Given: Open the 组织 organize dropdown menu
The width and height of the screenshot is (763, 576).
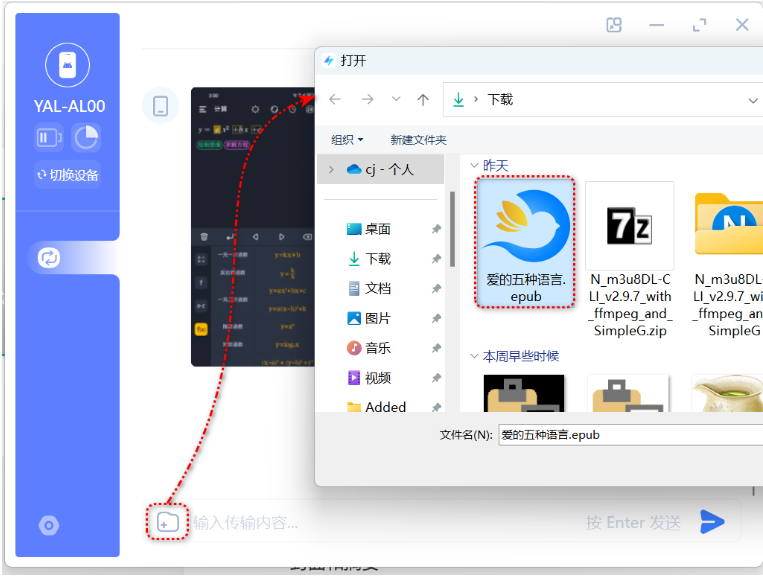Looking at the screenshot, I should point(347,140).
